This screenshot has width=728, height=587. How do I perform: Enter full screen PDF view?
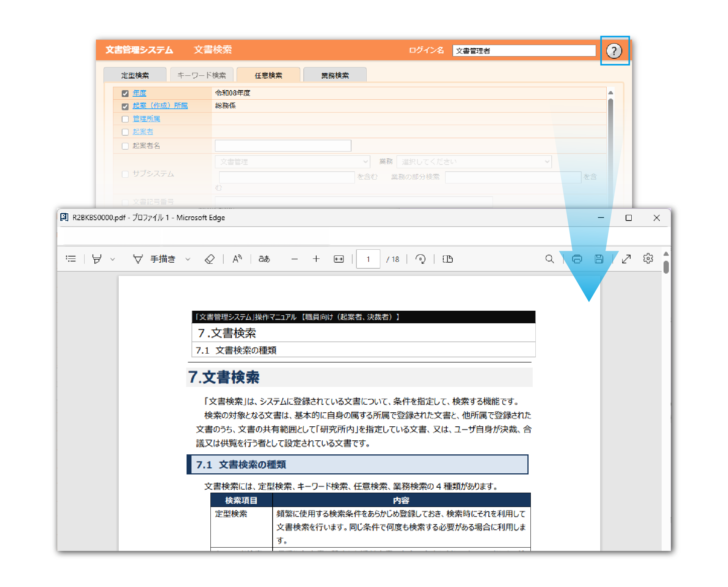626,259
